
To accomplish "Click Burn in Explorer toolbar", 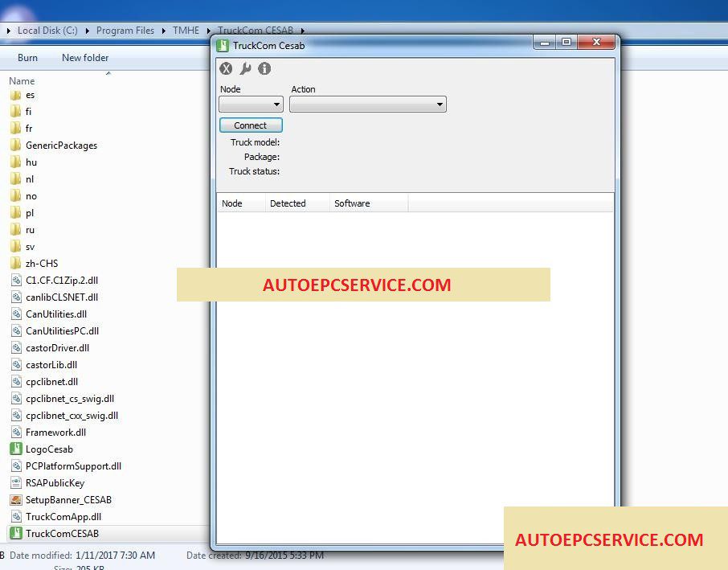I will (28, 58).
